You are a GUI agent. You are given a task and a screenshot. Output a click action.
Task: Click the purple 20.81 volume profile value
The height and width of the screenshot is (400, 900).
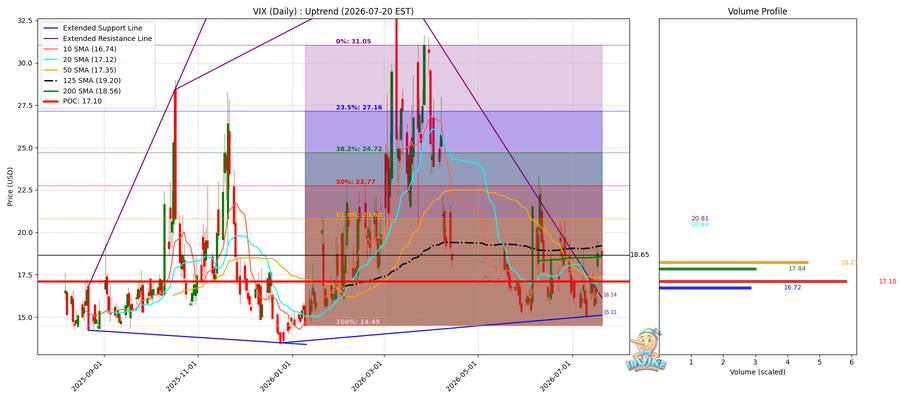[700, 219]
